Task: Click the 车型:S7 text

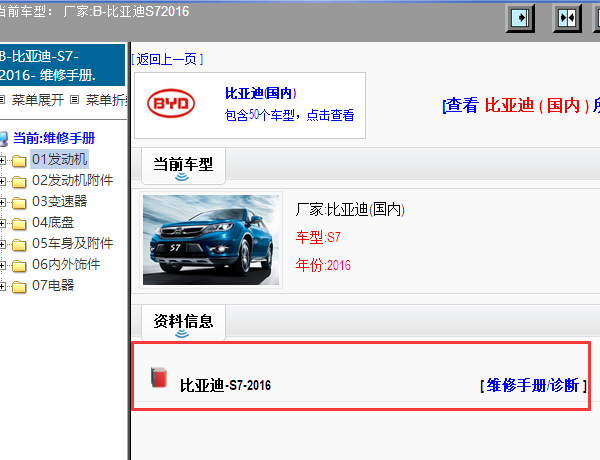Action: pos(318,237)
